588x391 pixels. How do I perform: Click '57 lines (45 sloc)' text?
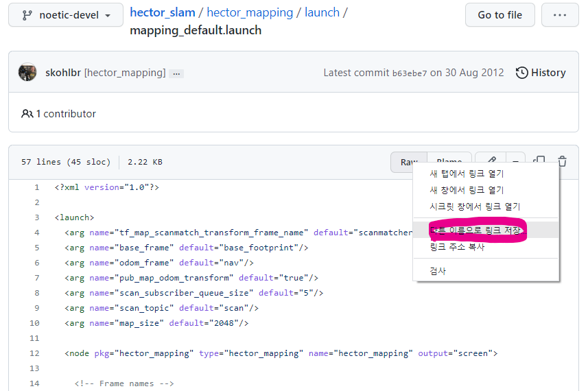[66, 162]
